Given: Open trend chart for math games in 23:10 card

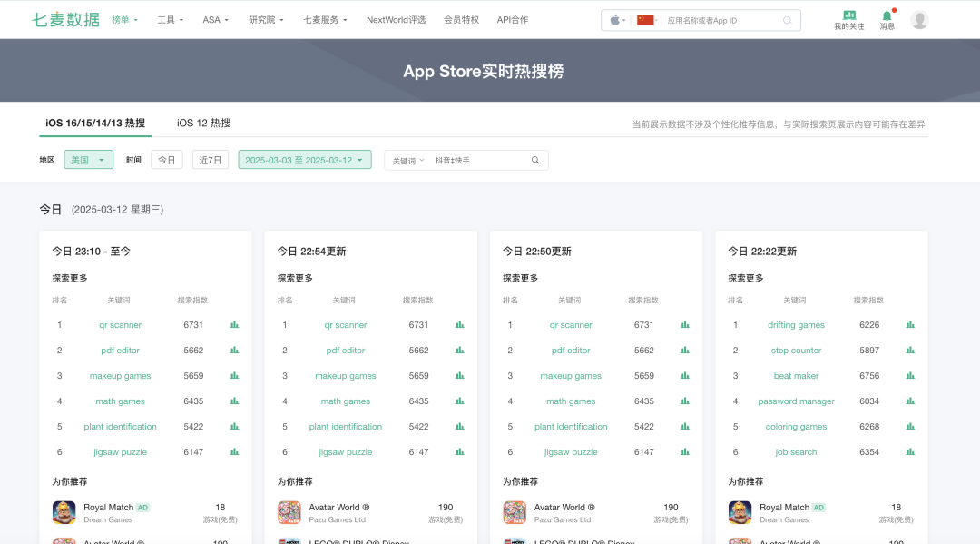Looking at the screenshot, I should pos(234,401).
